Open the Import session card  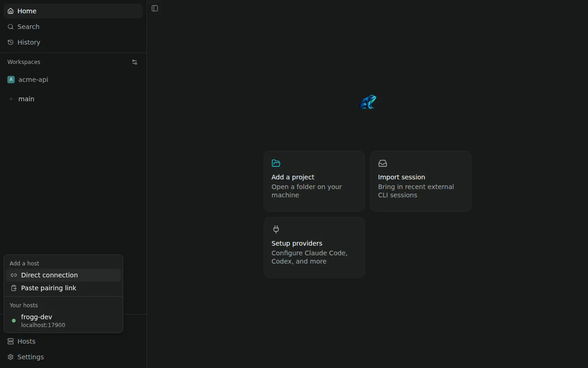(x=421, y=181)
